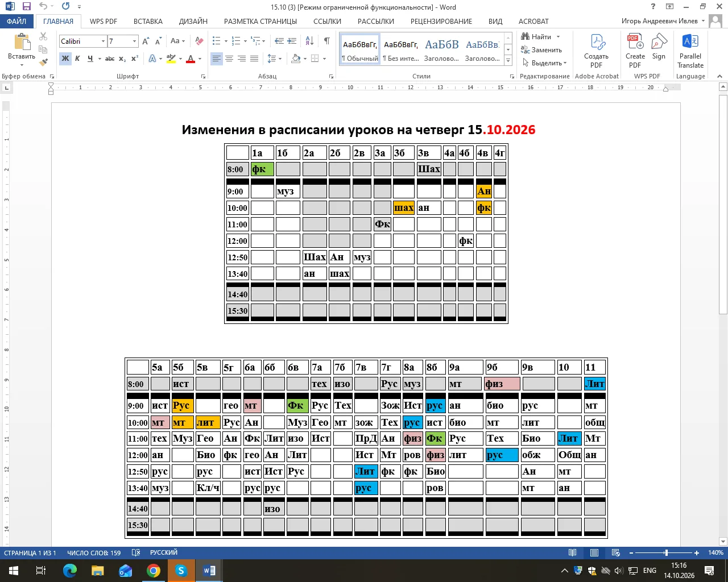The width and height of the screenshot is (728, 582).
Task: Open Google Chrome from the taskbar
Action: [x=154, y=570]
